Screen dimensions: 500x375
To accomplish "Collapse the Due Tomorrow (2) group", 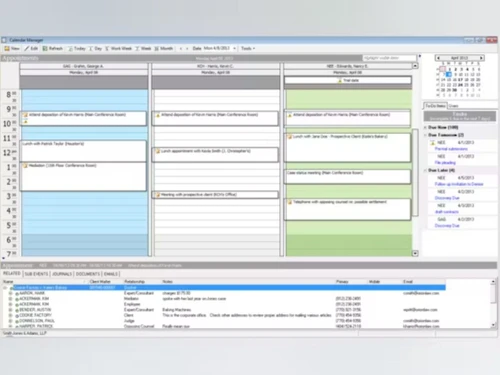I will point(425,135).
